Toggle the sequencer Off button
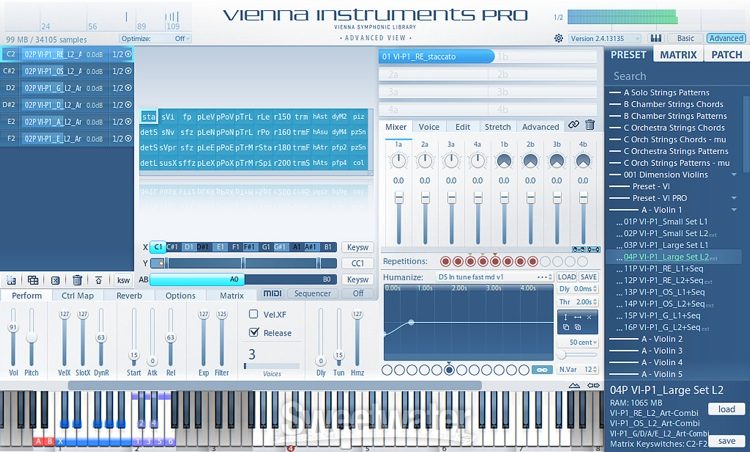 tap(358, 293)
